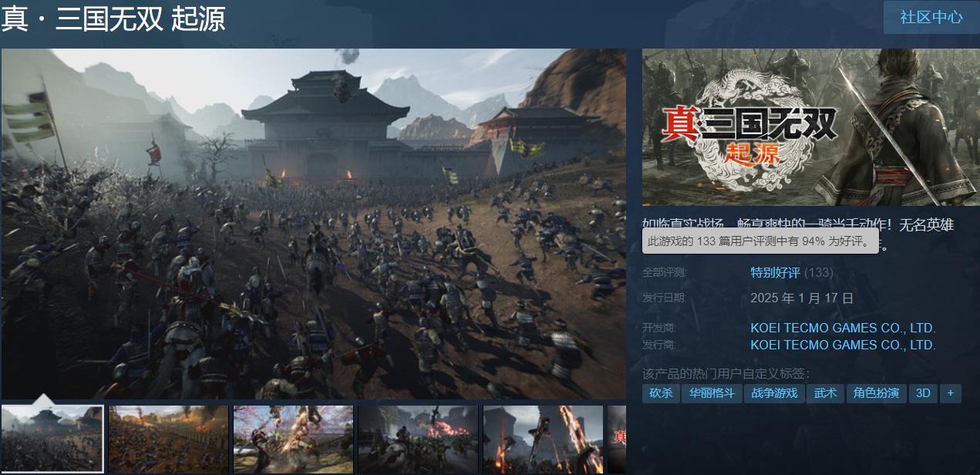Click the game header logo image
The height and width of the screenshot is (475, 980).
pos(810,127)
